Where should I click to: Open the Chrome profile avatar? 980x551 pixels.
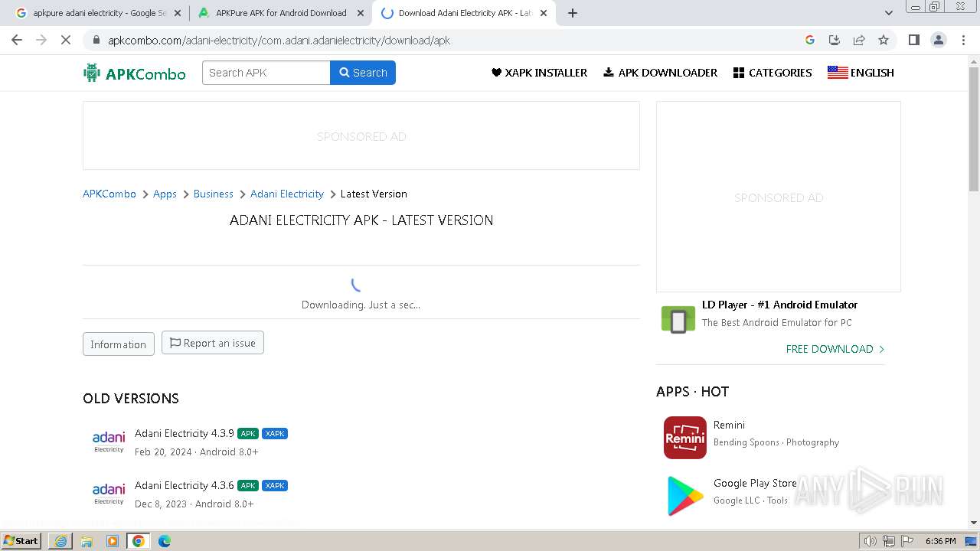click(x=939, y=40)
